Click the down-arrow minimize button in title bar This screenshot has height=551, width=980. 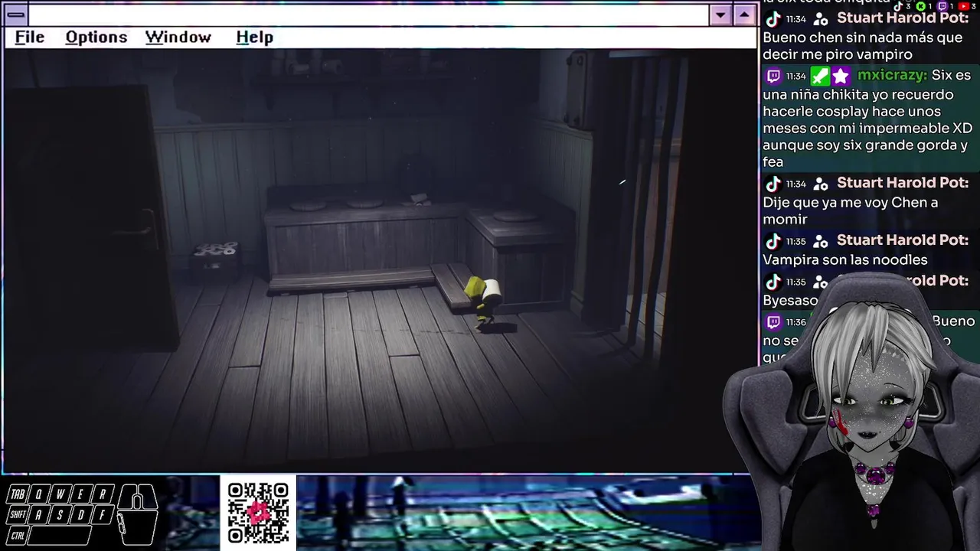(x=720, y=15)
